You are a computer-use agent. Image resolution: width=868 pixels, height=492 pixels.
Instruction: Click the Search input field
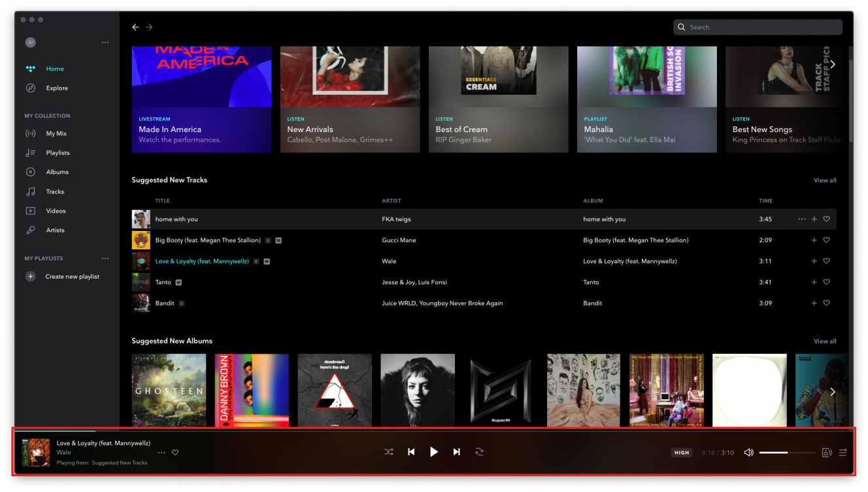758,27
